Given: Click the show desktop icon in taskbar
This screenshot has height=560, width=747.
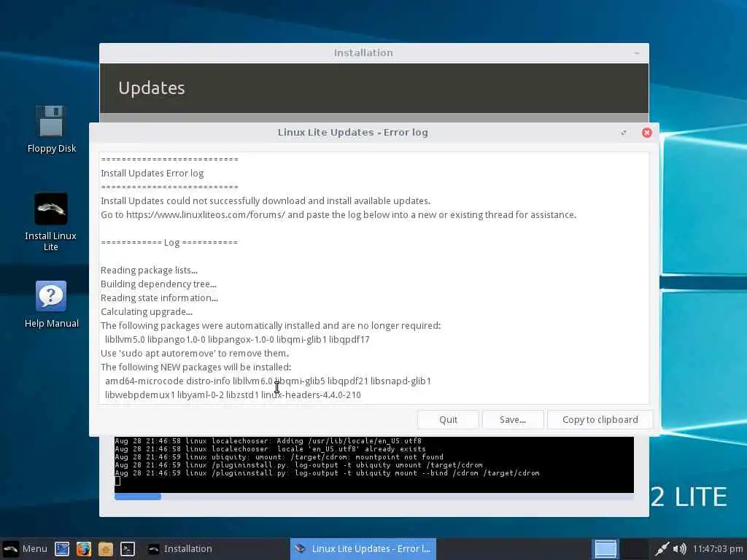Looking at the screenshot, I should coord(62,548).
